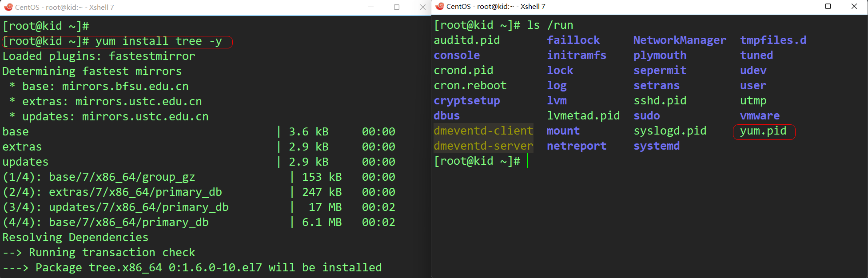
Task: Click the right terminal prompt with cursor
Action: click(x=481, y=161)
